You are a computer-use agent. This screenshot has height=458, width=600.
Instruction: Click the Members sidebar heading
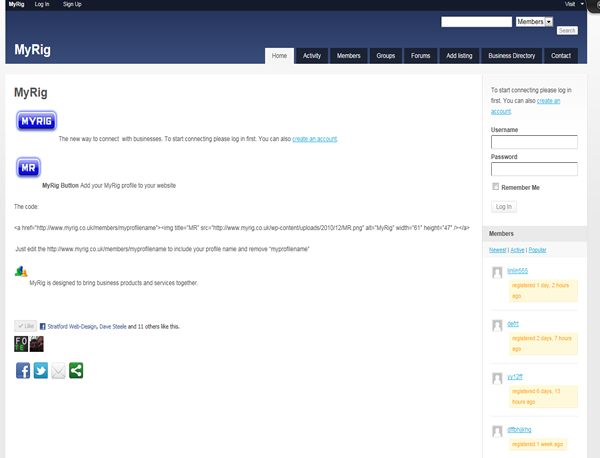pyautogui.click(x=501, y=233)
